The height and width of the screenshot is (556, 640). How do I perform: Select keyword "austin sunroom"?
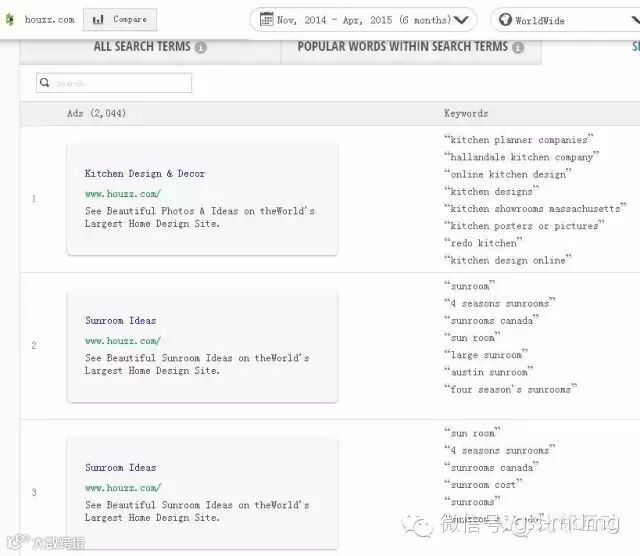(489, 372)
